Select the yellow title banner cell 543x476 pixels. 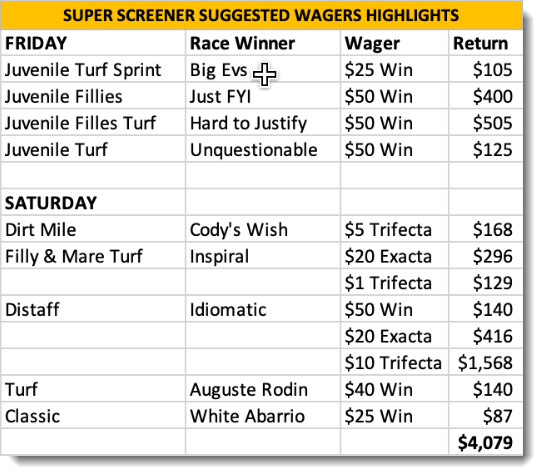pyautogui.click(x=261, y=15)
